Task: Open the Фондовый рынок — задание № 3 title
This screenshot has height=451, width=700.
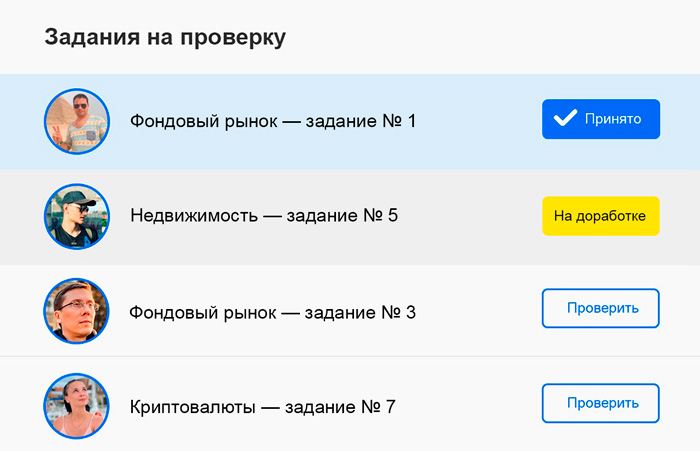Action: [272, 312]
